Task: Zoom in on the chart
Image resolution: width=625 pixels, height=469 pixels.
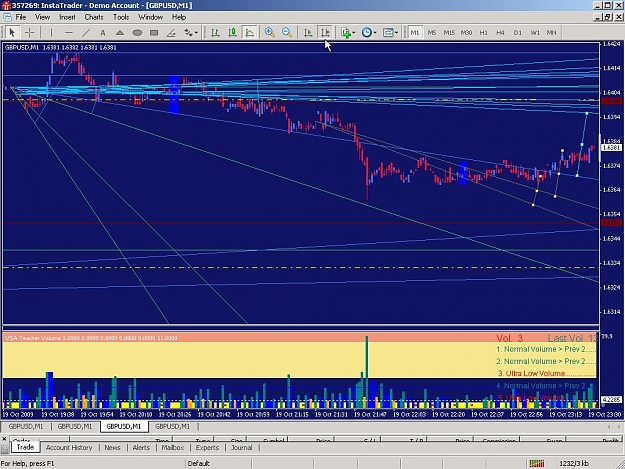Action: pyautogui.click(x=270, y=33)
